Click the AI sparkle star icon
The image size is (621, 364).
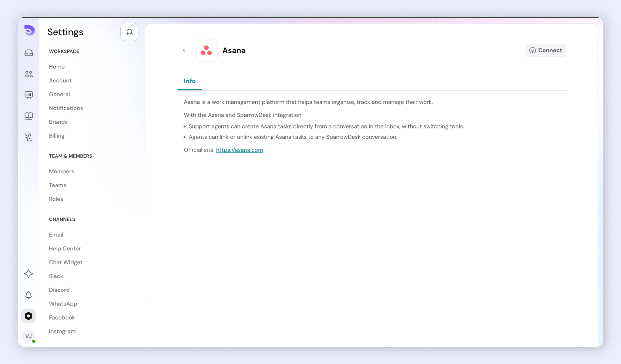[x=29, y=274]
